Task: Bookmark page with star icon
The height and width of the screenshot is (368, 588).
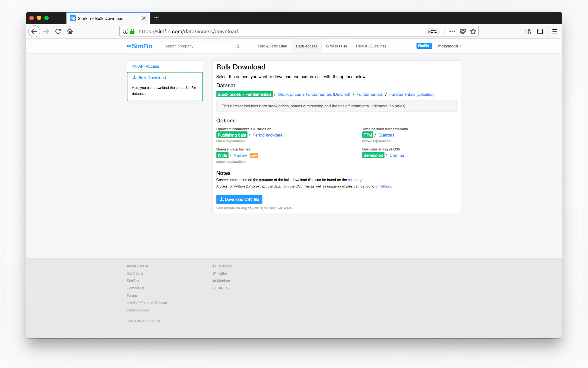Action: [x=473, y=31]
